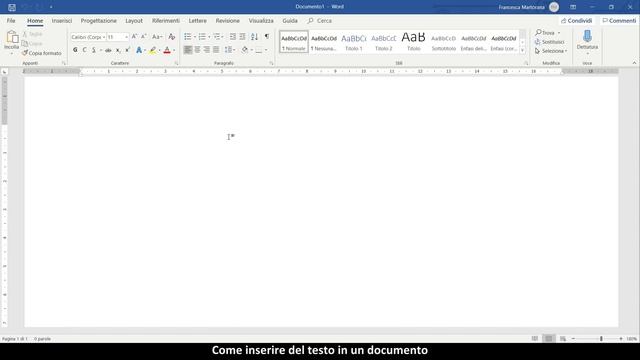Click zoom in plus icon
This screenshot has width=640, height=360.
[x=621, y=339]
